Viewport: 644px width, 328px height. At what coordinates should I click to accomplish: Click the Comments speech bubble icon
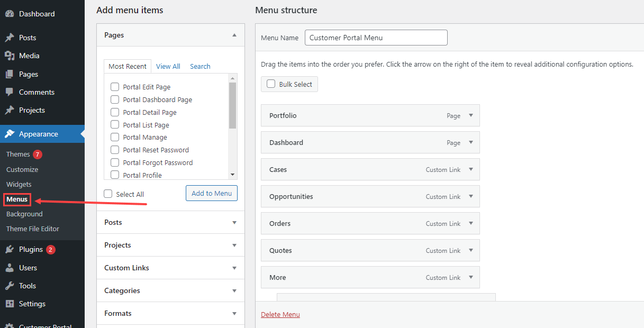(x=10, y=92)
